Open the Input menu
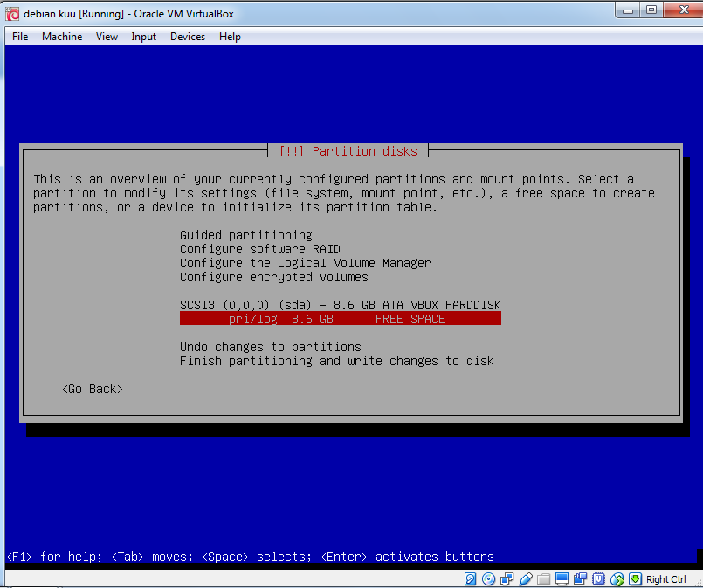Screen dimensions: 703x588 pyautogui.click(x=143, y=37)
